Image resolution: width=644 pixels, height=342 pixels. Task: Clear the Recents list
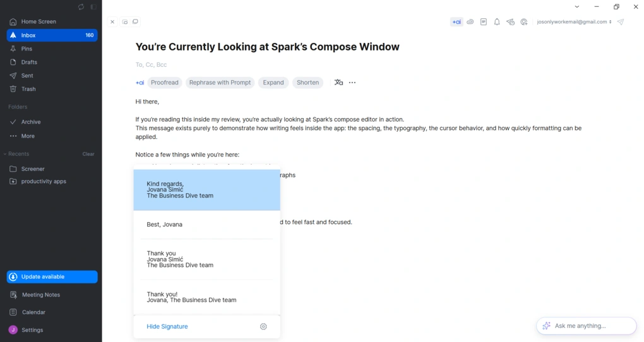(88, 154)
